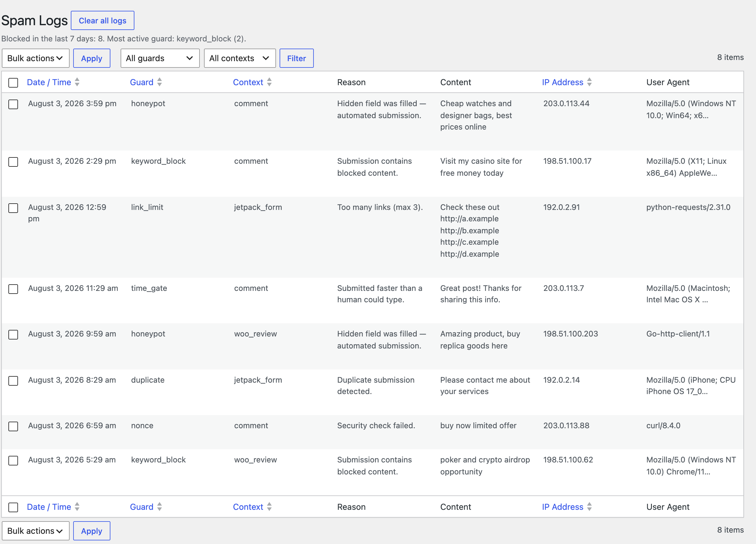Open the top Bulk actions dropdown

[36, 58]
